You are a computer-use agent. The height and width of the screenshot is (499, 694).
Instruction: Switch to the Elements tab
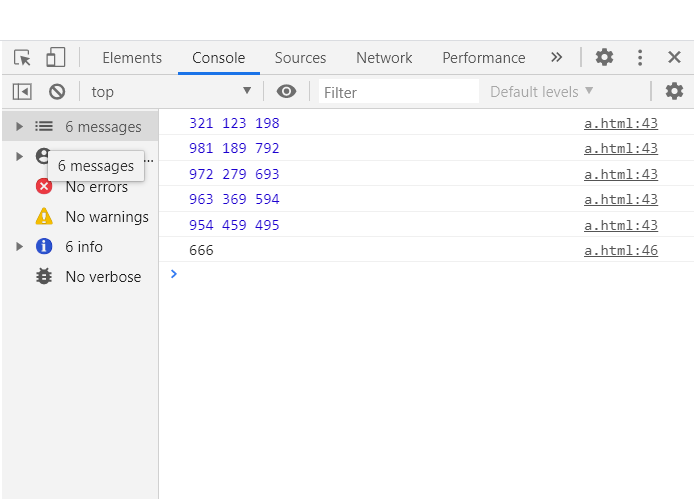(x=132, y=58)
